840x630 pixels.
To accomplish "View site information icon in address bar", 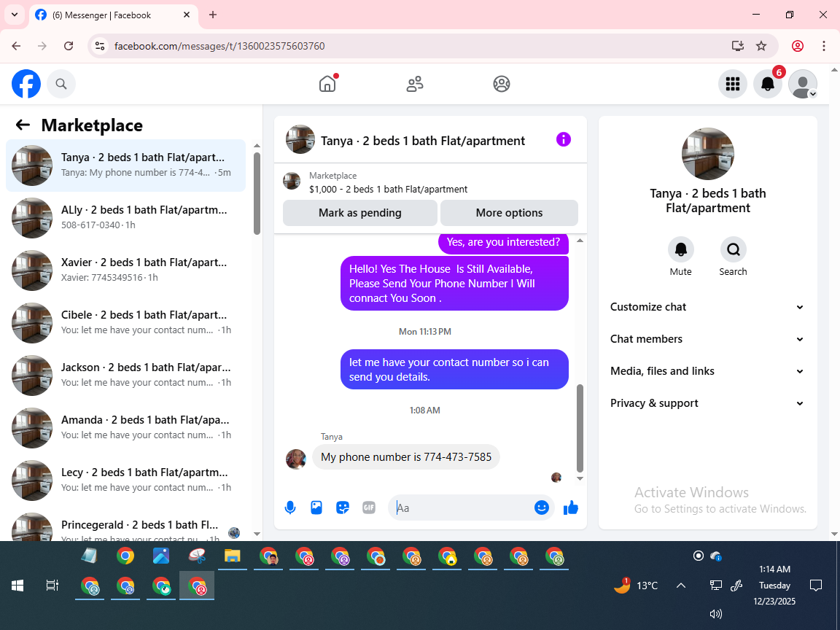I will coord(100,46).
